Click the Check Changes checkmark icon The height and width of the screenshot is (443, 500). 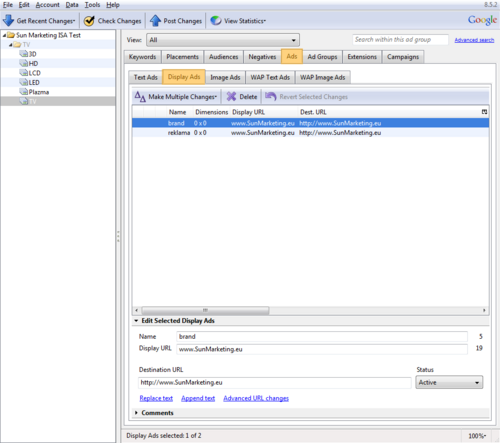click(89, 21)
